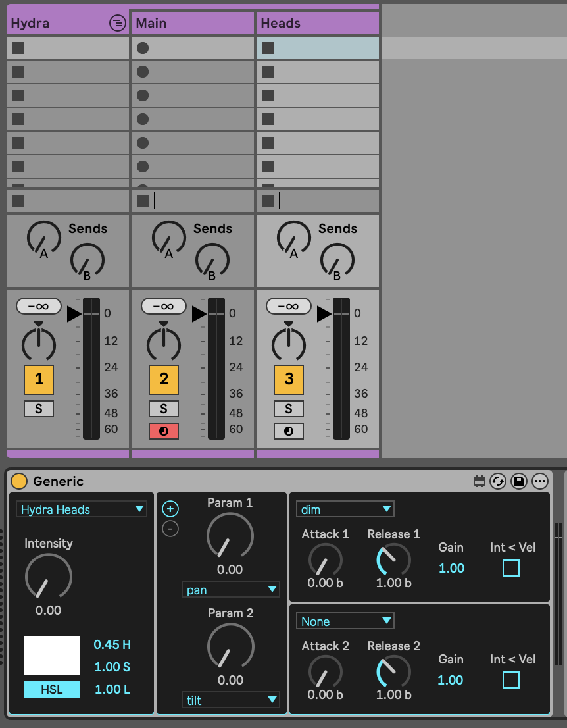Select the Main track header
Screen dimensions: 567x728
point(192,23)
